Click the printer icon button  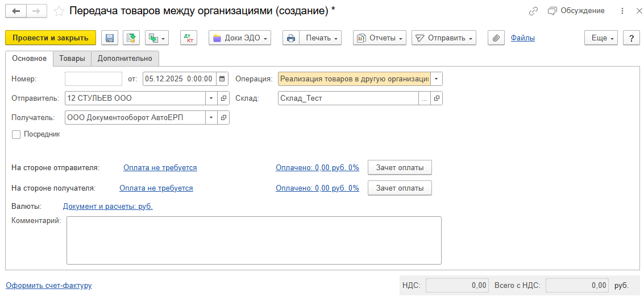point(291,38)
